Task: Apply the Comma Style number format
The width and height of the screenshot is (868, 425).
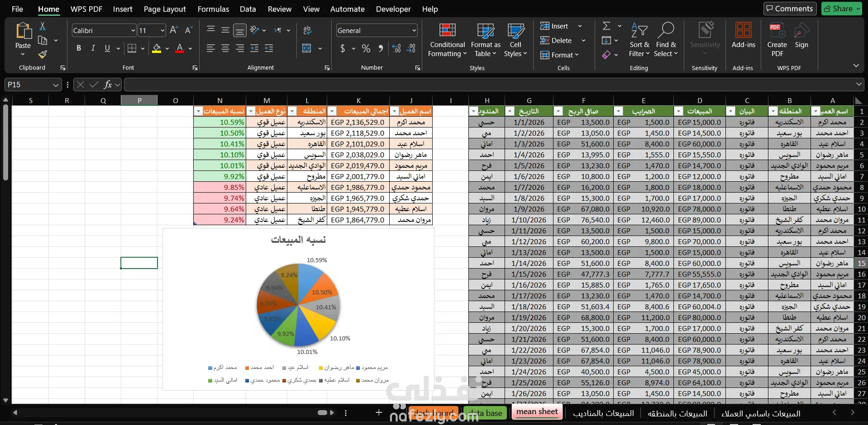Action: point(381,48)
